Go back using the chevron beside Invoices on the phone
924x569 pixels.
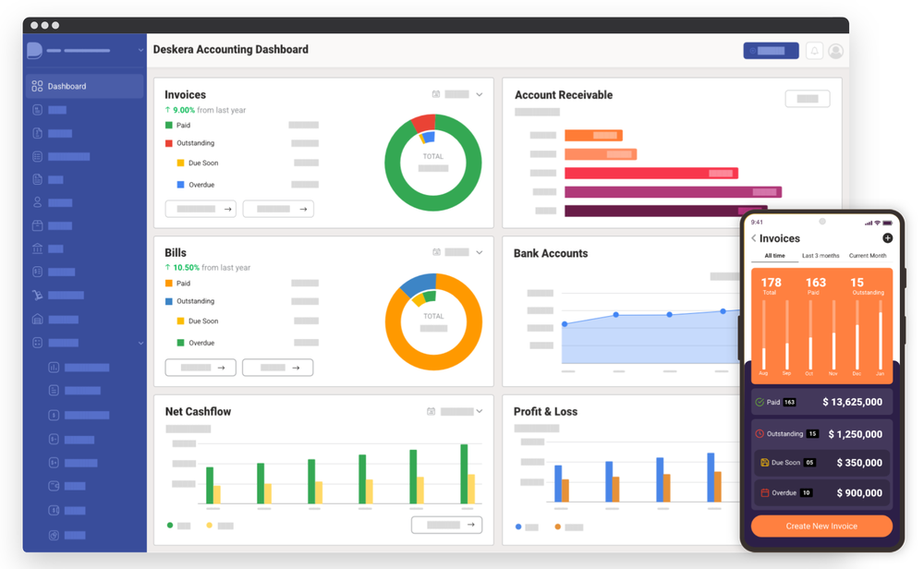(x=754, y=238)
